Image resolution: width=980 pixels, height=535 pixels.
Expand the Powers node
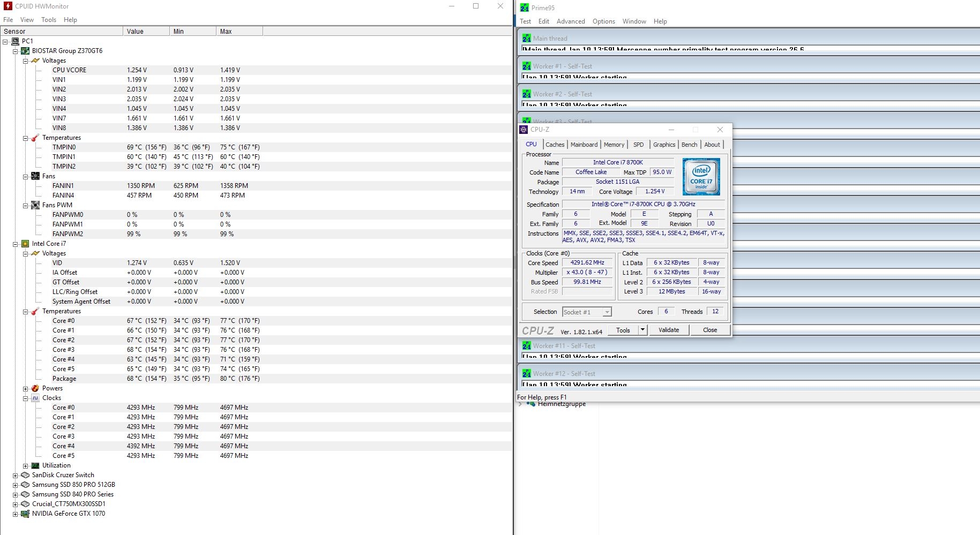click(x=25, y=388)
